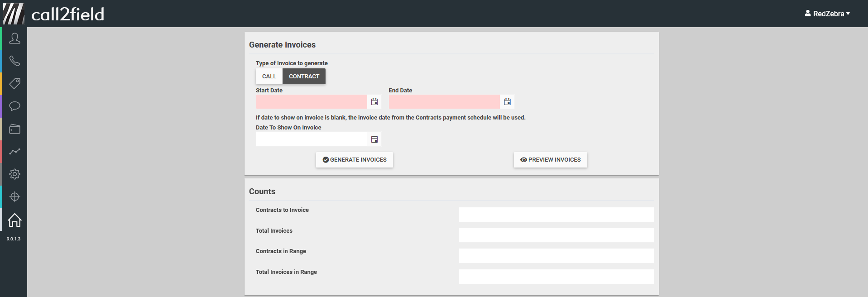Expand the RedZebra user menu
868x297 pixels.
(827, 14)
